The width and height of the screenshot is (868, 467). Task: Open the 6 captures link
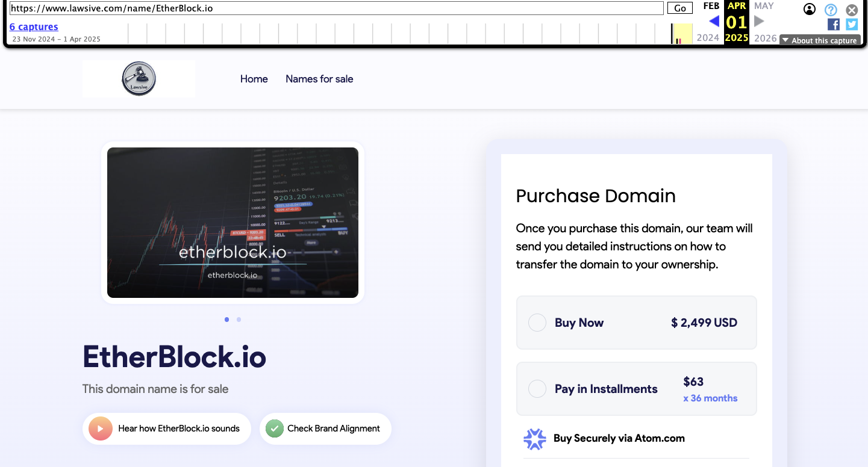click(34, 26)
